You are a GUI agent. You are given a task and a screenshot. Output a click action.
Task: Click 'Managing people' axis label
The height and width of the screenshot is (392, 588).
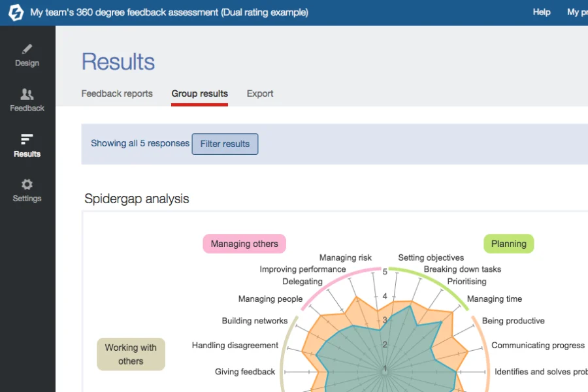click(x=270, y=299)
